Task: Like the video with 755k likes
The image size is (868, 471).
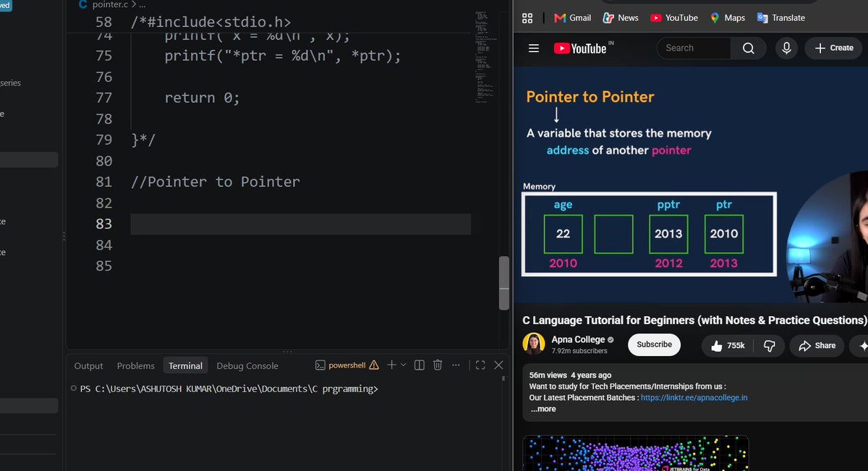Action: [x=728, y=346]
